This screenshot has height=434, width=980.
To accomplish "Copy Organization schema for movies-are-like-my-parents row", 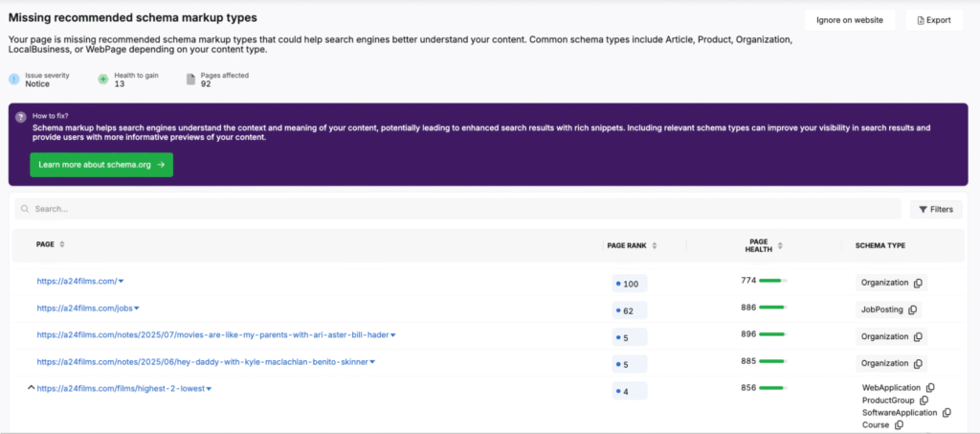I will tap(918, 336).
